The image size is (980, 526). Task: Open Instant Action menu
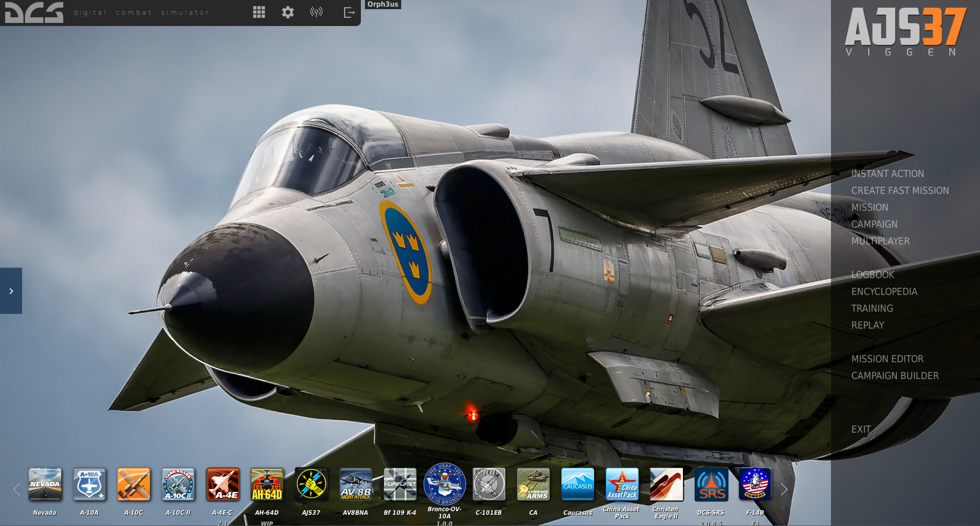tap(887, 173)
